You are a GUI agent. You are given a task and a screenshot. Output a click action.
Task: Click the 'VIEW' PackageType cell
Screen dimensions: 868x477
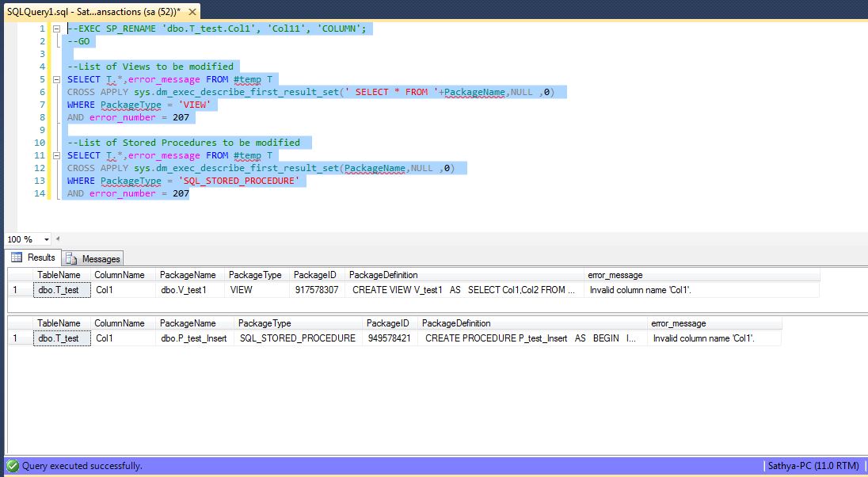[257, 290]
